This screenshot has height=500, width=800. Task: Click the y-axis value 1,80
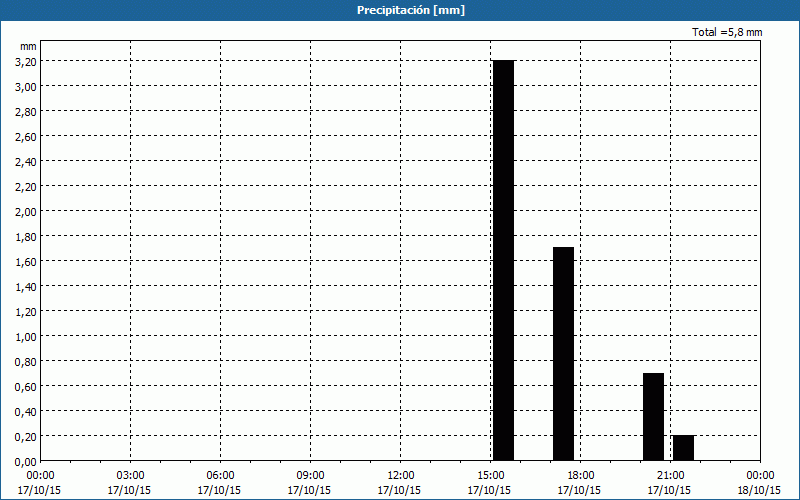click(26, 237)
